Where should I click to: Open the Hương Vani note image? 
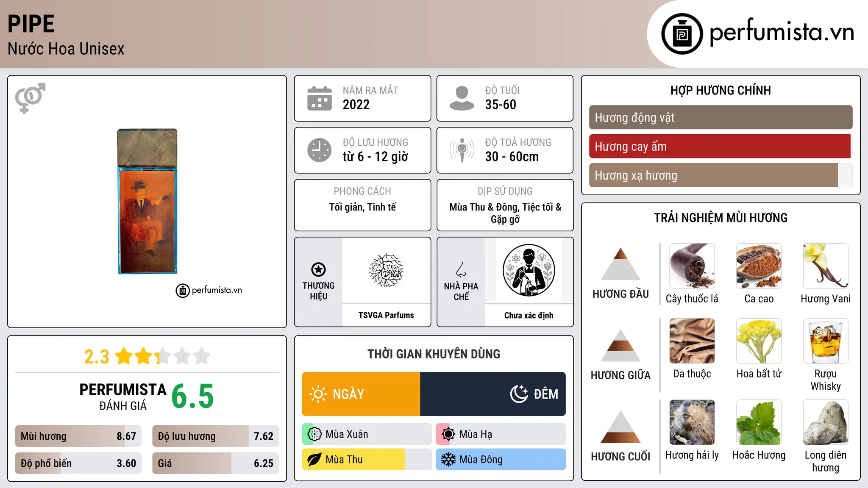click(826, 266)
